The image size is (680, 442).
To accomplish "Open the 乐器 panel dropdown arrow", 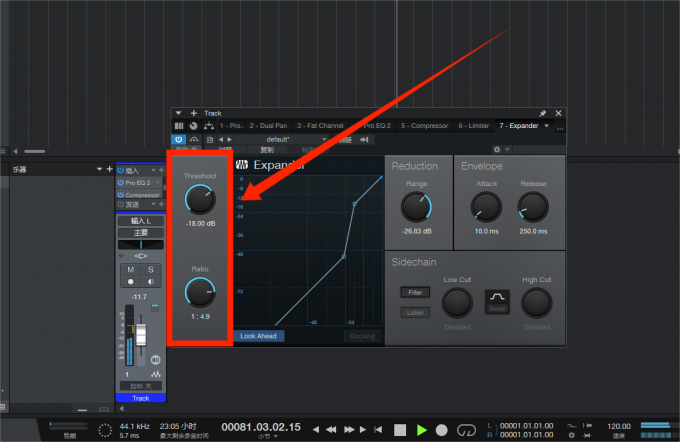I will tap(99, 169).
